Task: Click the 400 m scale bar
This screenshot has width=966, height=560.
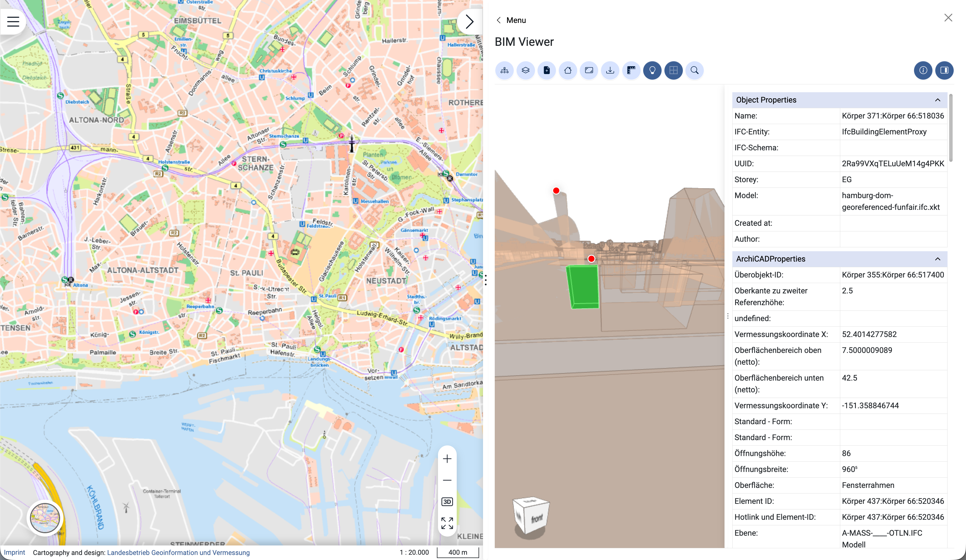Action: coord(458,552)
